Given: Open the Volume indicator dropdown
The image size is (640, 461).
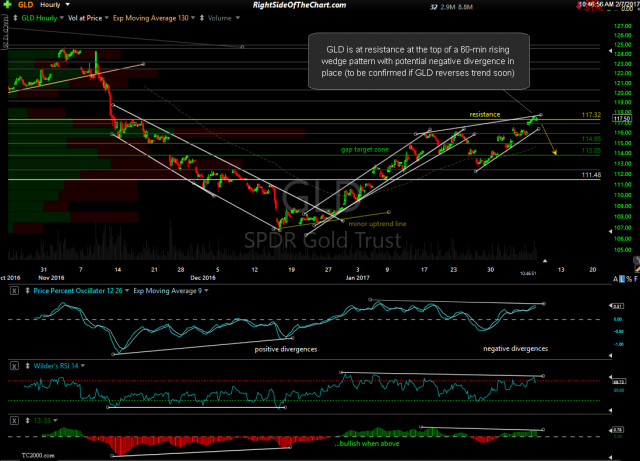Looking at the screenshot, I should tap(238, 18).
